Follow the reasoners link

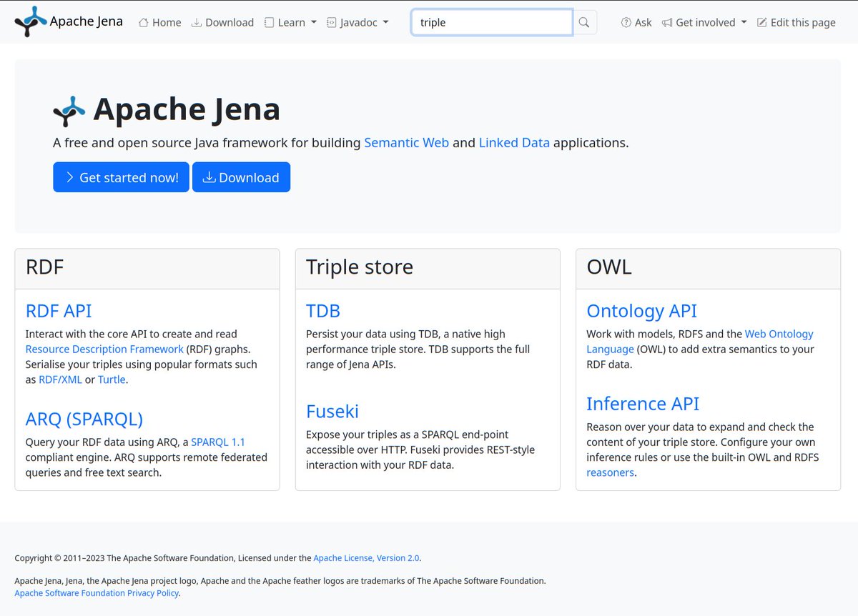click(x=610, y=472)
